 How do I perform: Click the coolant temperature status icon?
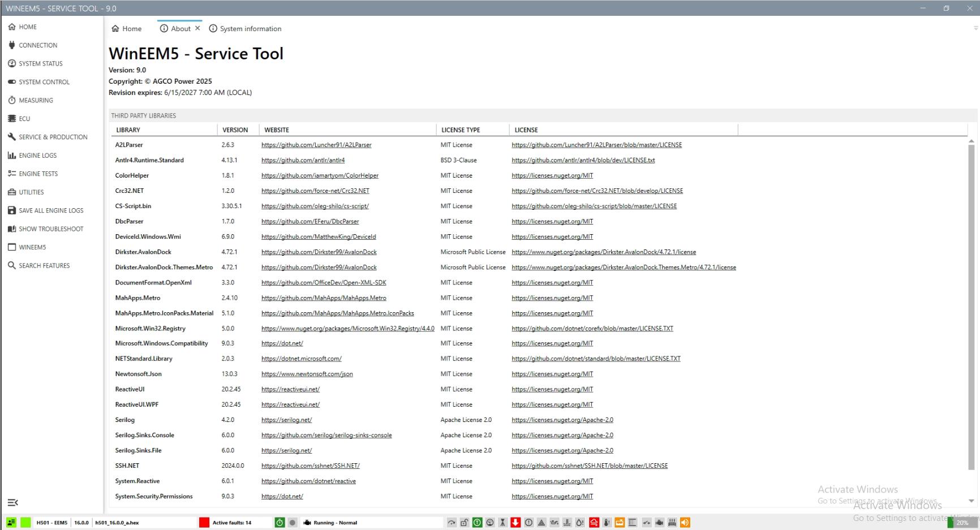pos(567,523)
